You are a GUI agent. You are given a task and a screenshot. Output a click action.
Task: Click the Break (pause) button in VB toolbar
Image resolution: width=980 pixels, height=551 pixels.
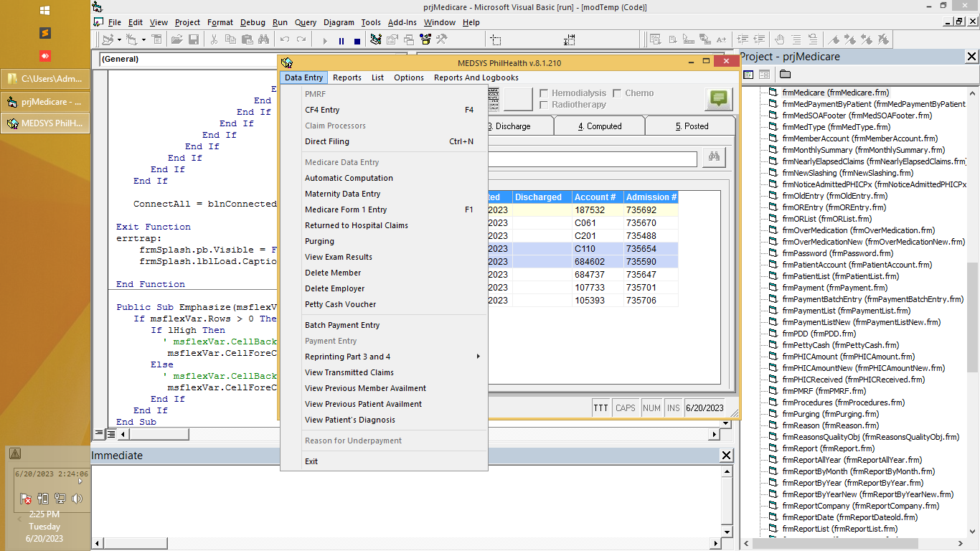click(x=341, y=41)
